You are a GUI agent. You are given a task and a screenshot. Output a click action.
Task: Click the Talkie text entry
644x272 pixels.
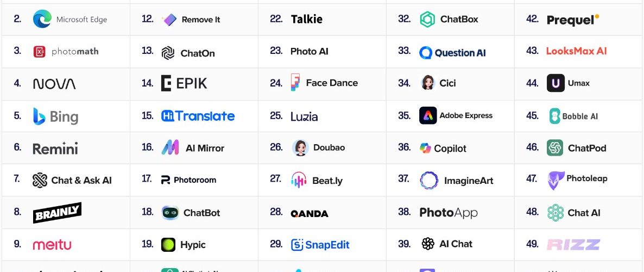pos(307,20)
